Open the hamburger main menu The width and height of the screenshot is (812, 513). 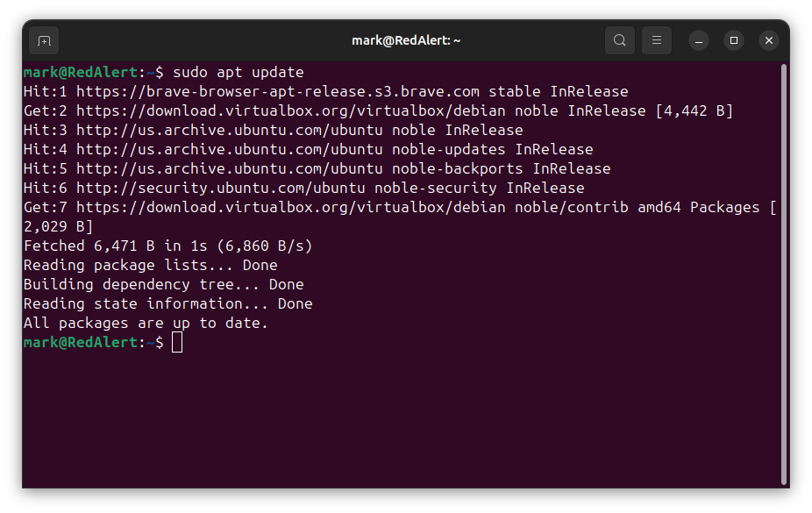657,40
